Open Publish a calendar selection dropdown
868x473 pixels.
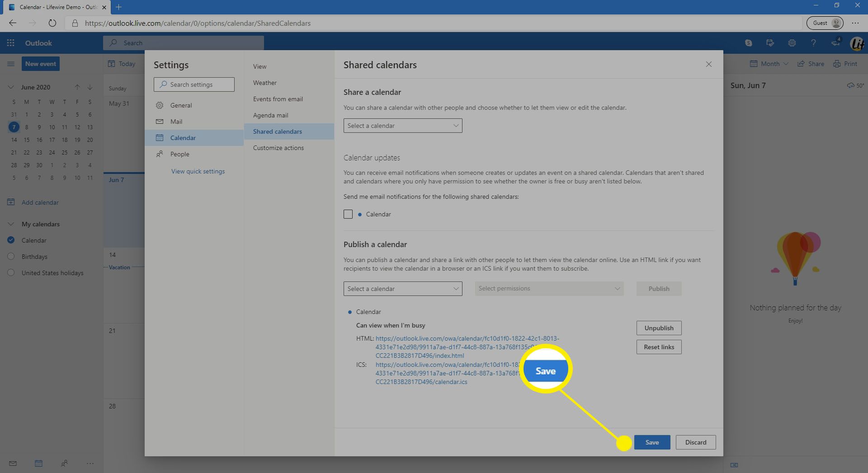point(403,289)
